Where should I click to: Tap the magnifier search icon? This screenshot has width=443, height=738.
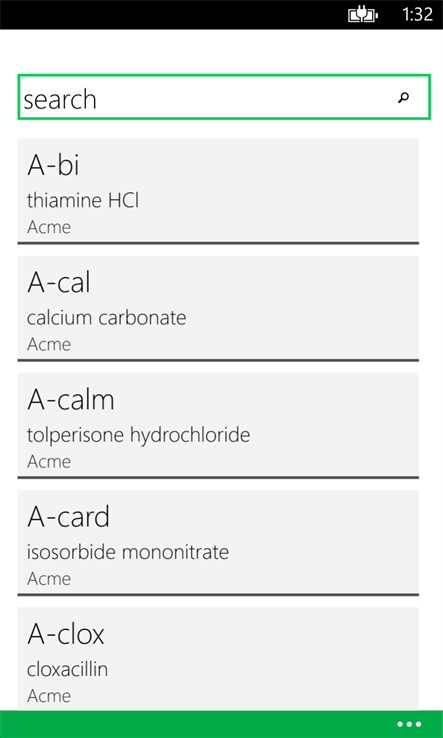coord(403,97)
